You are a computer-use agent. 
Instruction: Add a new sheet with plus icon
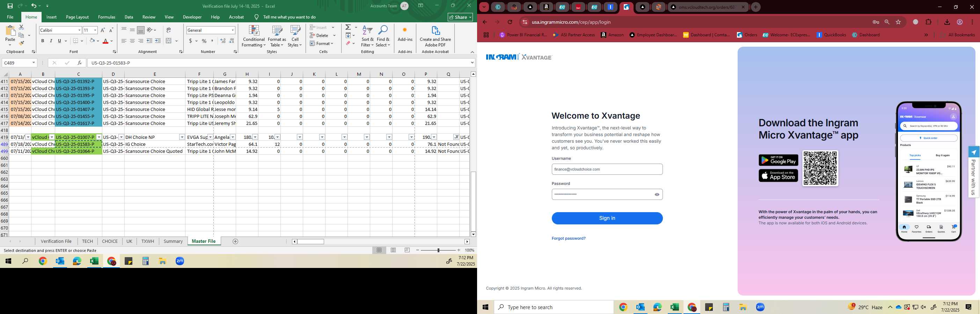click(235, 241)
